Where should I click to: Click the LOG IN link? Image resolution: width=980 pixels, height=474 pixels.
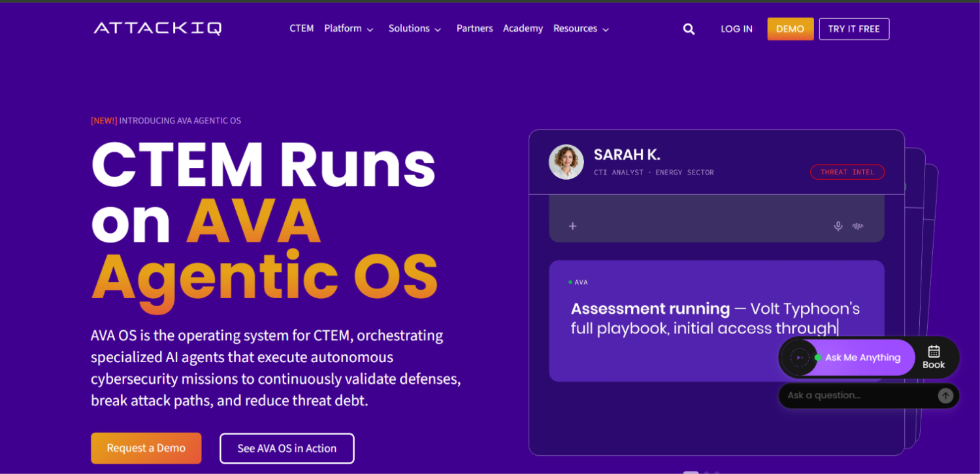[x=736, y=29]
